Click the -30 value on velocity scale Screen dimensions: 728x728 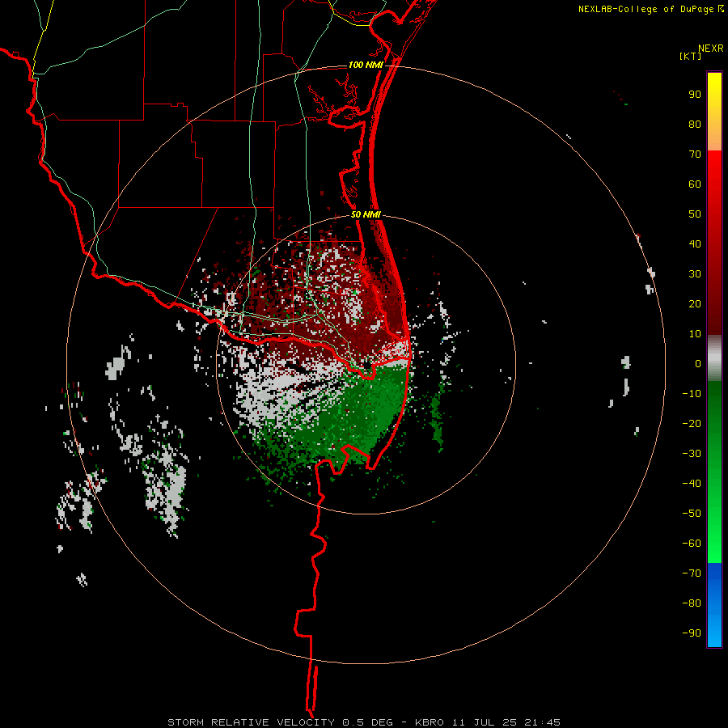point(692,454)
